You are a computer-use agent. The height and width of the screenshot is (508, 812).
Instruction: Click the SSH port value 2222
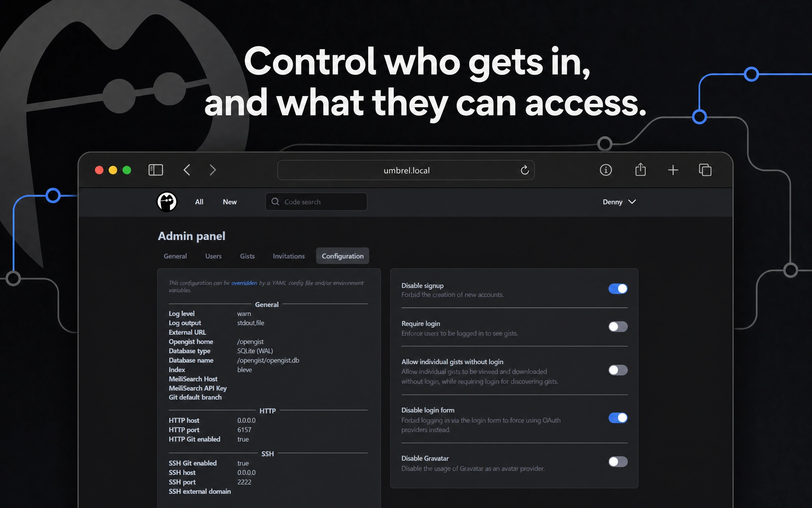click(x=244, y=482)
